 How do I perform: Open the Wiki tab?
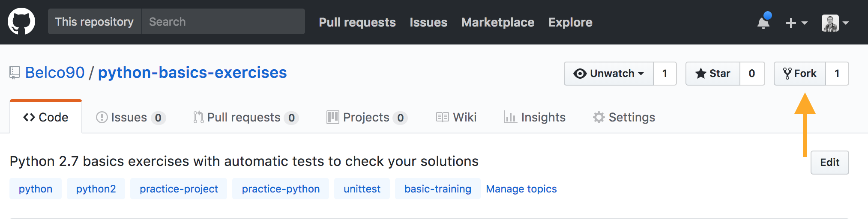tap(456, 117)
